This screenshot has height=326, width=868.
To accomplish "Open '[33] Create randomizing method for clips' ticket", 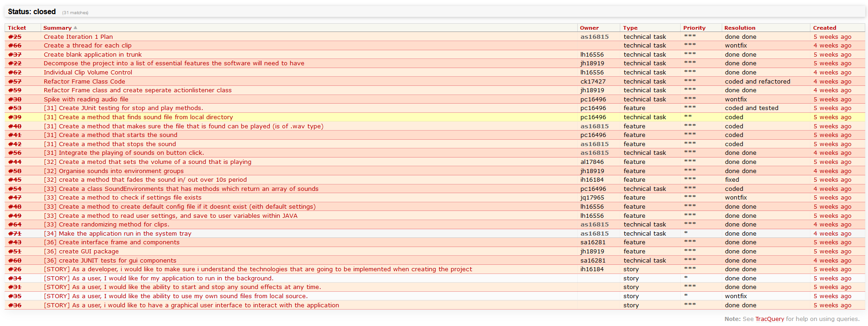I will [107, 225].
